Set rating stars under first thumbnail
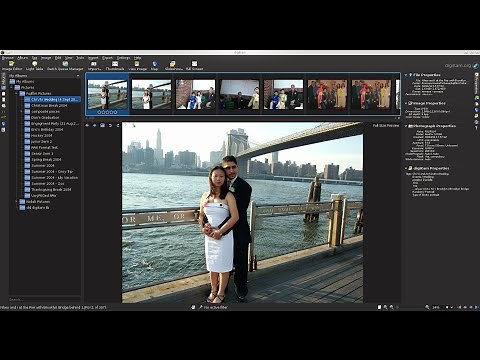 point(107,112)
